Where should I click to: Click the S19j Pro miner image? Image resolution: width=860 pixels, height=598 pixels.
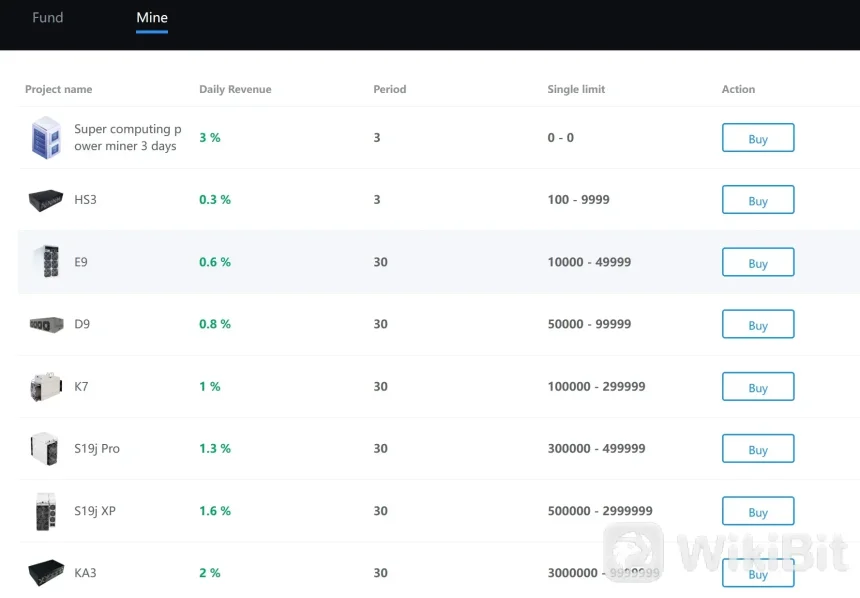(x=46, y=449)
